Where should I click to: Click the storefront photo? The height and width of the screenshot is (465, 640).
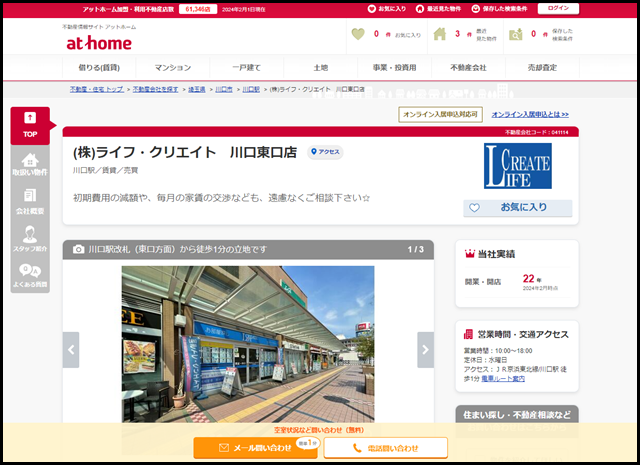[248, 344]
